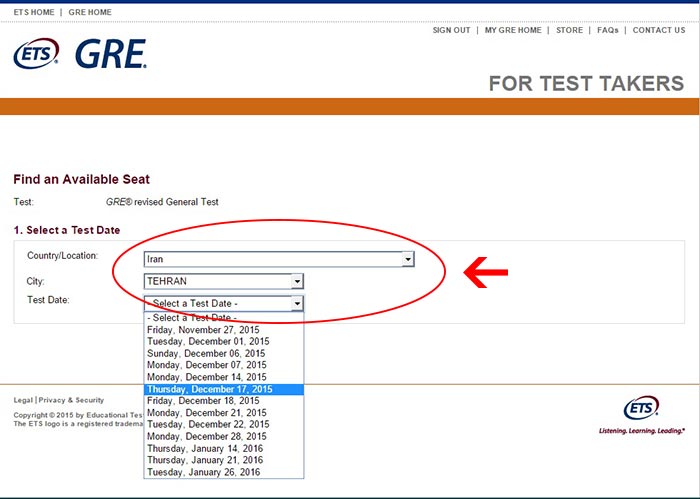Choose Tuesday, January 26, 2016 date
The width and height of the screenshot is (700, 499).
[203, 473]
